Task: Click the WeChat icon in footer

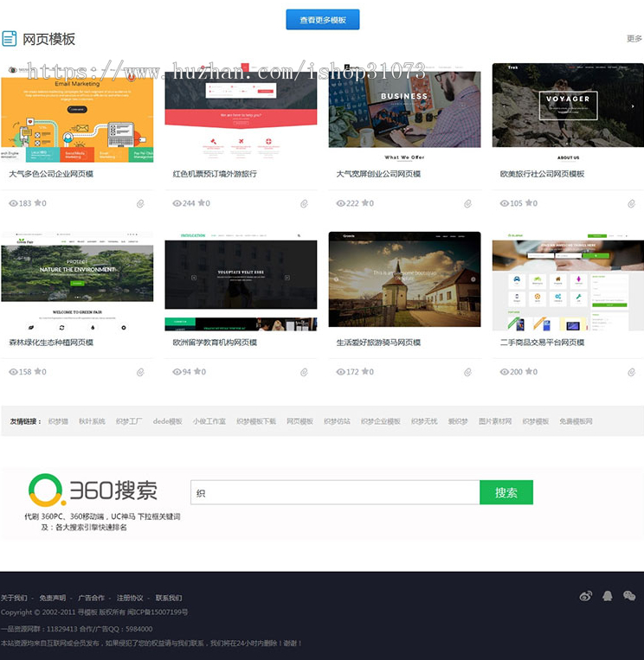Action: 629,596
